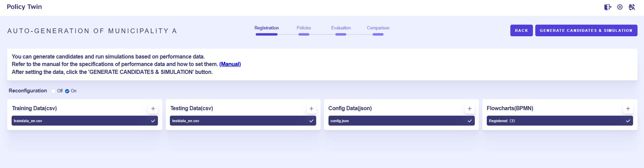This screenshot has width=644, height=168.
Task: Click the BACK button
Action: coord(521,30)
